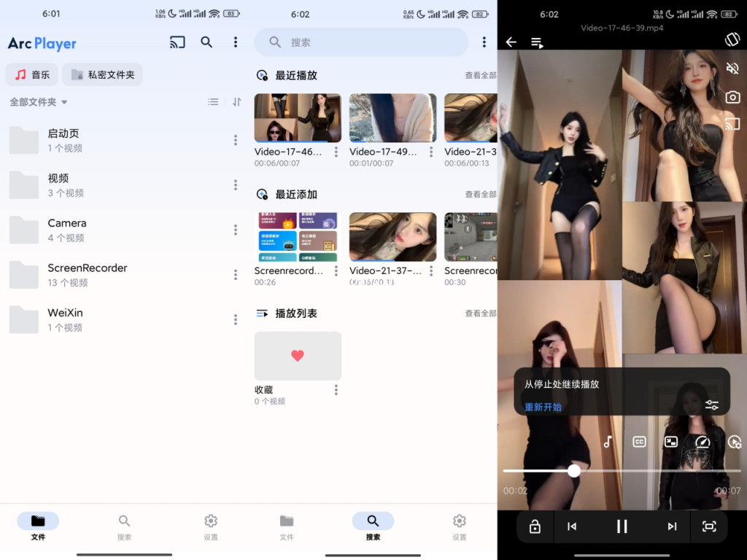Screen dimensions: 747x560
Task: Select 设置 tab in middle screen bottom bar
Action: click(x=460, y=526)
